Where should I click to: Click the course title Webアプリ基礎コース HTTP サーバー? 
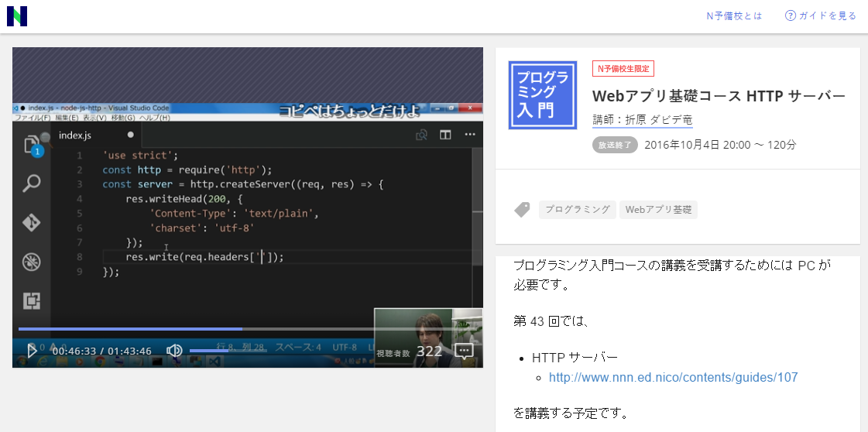[719, 96]
